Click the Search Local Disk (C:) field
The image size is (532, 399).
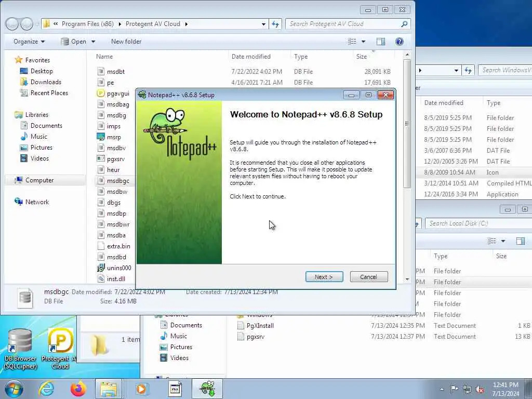coord(478,223)
